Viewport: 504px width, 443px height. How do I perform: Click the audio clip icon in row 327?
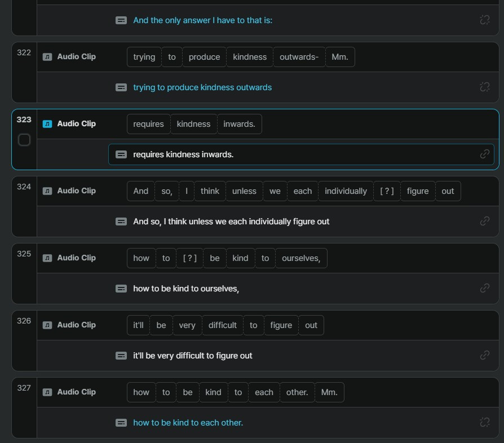point(47,392)
